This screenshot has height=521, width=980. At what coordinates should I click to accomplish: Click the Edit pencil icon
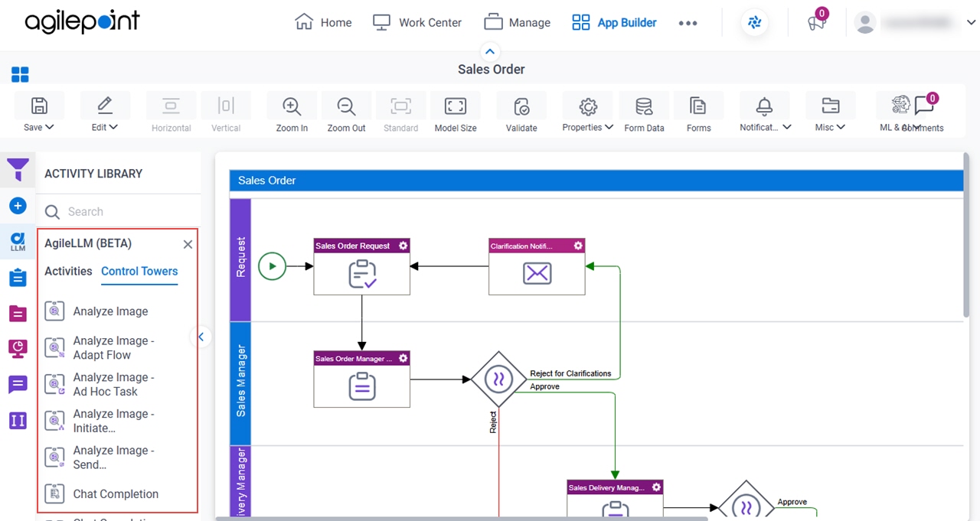pyautogui.click(x=105, y=106)
